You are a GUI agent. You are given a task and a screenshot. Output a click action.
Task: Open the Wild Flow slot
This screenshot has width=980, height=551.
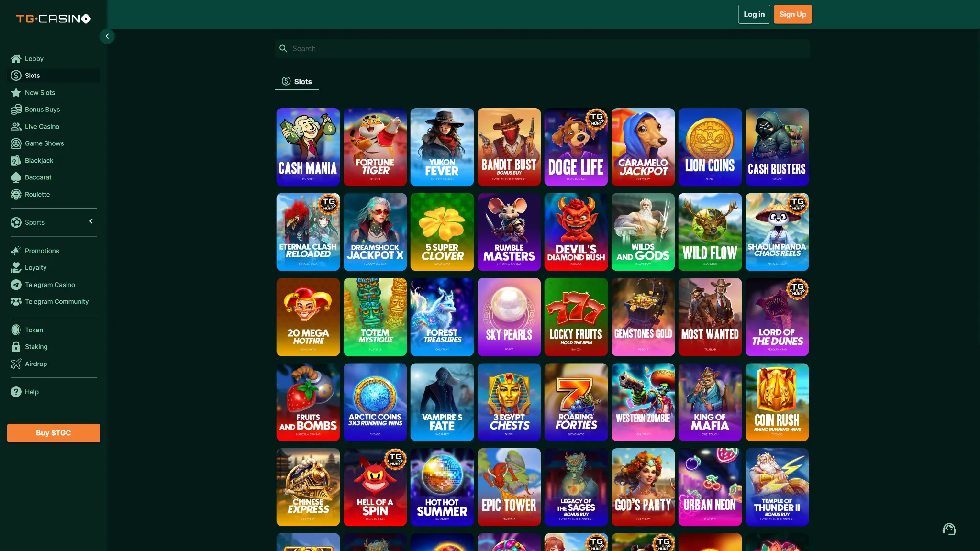[x=710, y=232]
